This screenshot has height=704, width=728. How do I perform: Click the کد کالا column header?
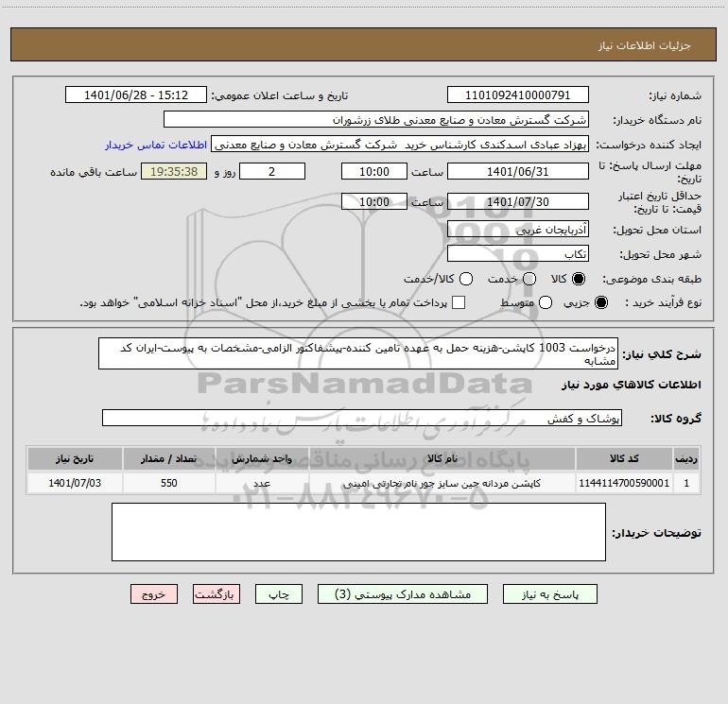point(624,458)
